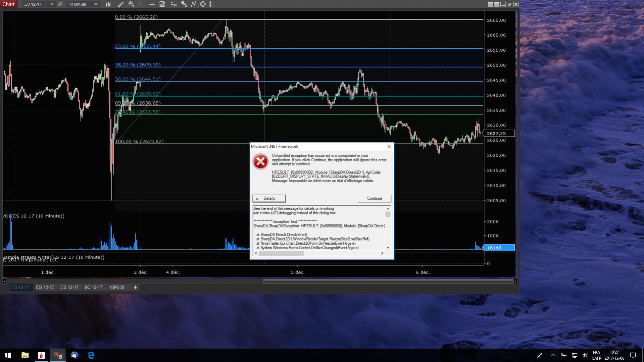Click the chart horizontal scrollbar thumb
The height and width of the screenshot is (362, 644).
tap(388, 281)
